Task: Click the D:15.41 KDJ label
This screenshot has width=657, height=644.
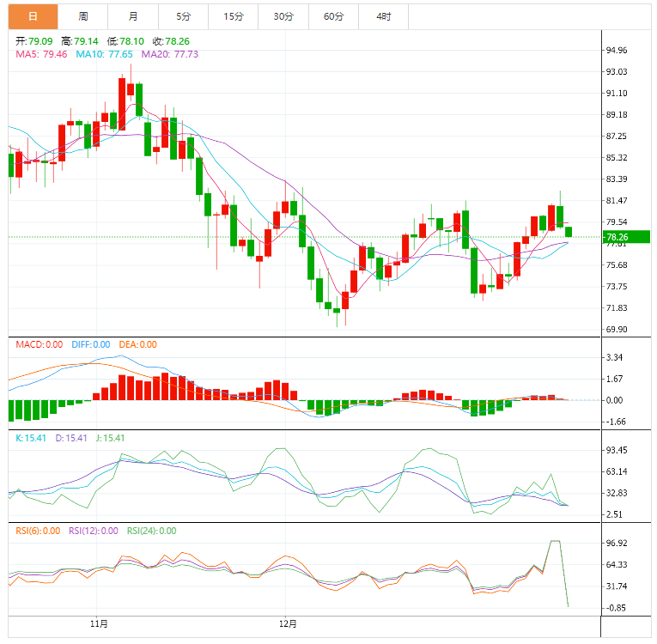Action: [x=71, y=438]
